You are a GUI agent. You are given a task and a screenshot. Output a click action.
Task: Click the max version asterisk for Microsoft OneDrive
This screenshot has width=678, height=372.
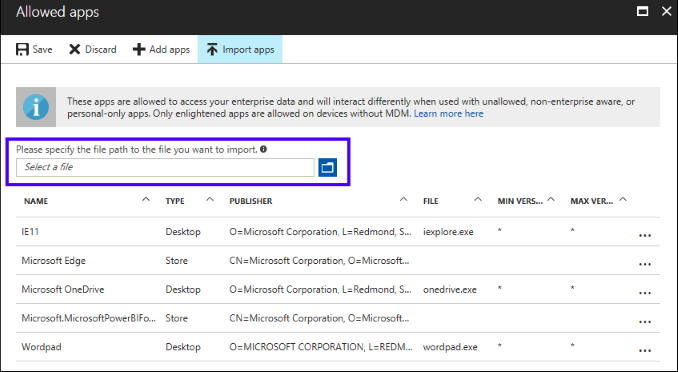572,288
